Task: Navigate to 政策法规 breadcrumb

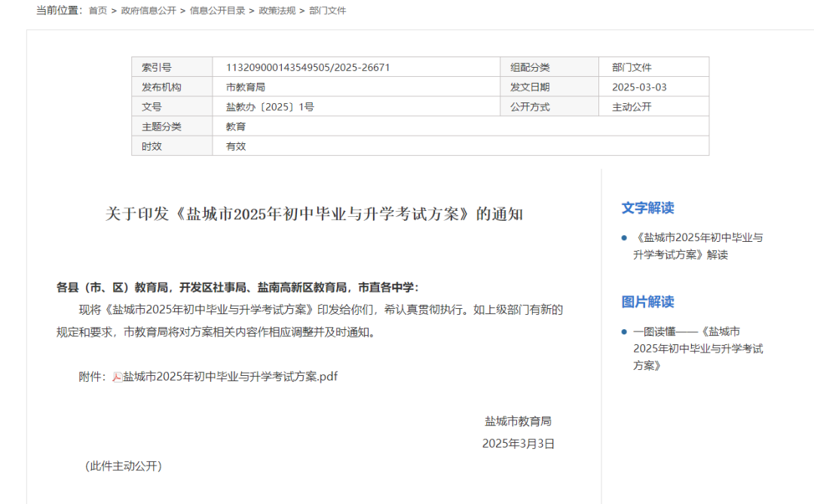Action: 277,11
